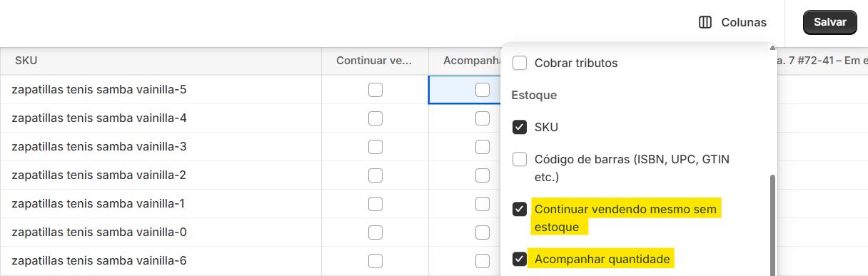Image resolution: width=868 pixels, height=276 pixels.
Task: Uncheck the SKU column checkbox
Action: [520, 127]
